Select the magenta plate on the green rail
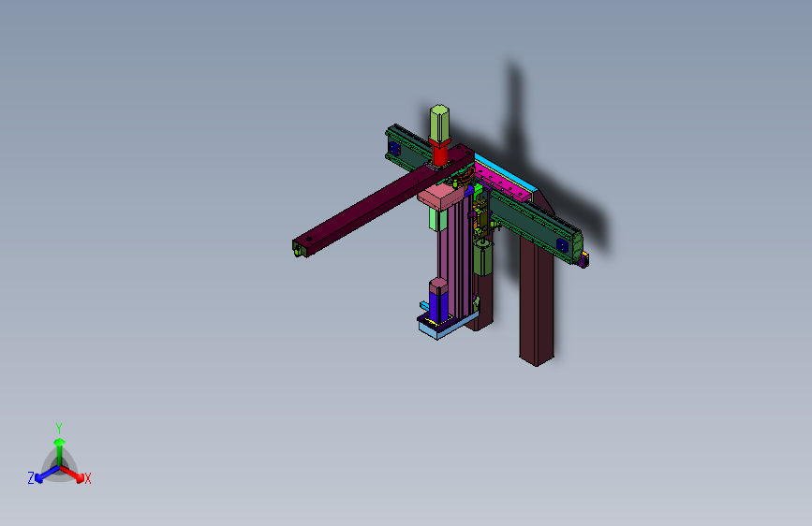 (x=500, y=183)
